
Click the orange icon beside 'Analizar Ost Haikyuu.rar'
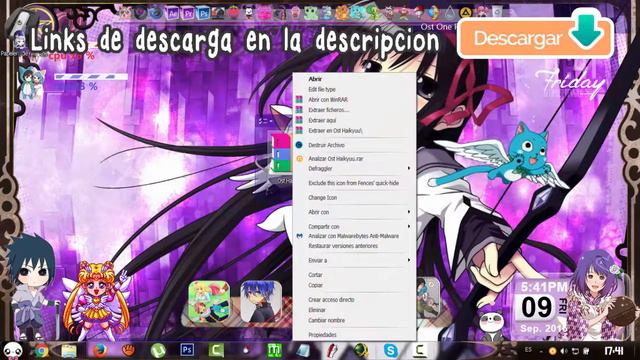coord(299,158)
